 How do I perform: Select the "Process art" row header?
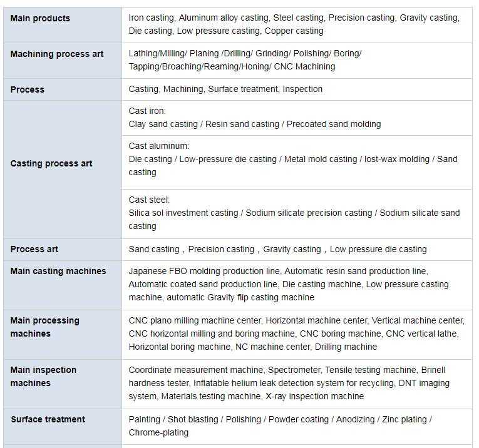(34, 249)
